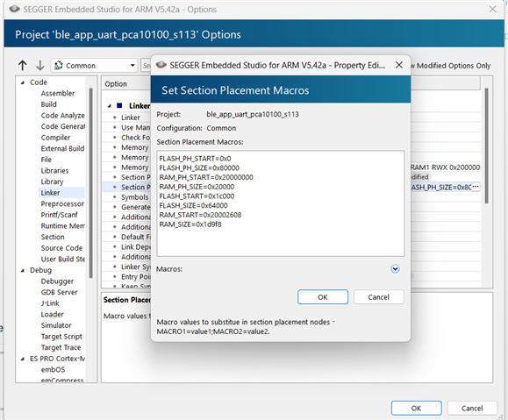Click the options list vertical scrollbar

486,146
